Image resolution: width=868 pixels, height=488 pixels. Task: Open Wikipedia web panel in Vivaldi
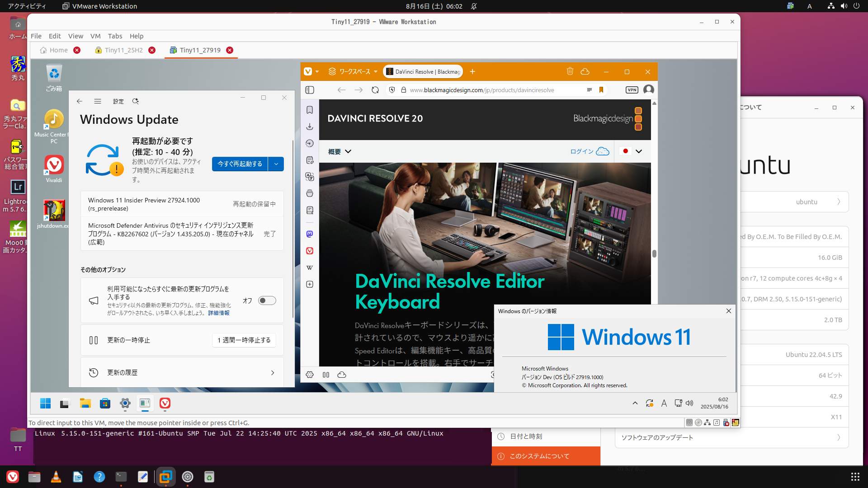[310, 267]
